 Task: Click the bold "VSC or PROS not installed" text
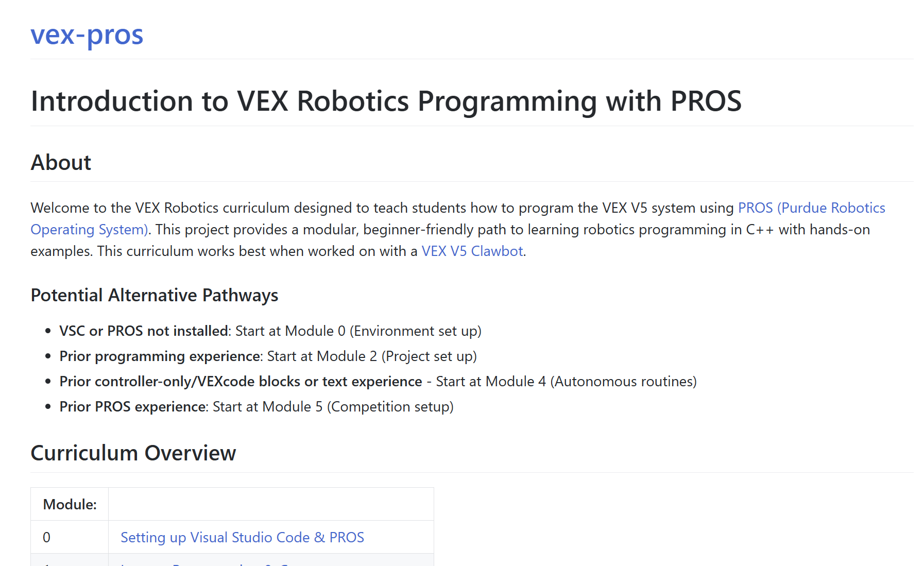click(144, 331)
